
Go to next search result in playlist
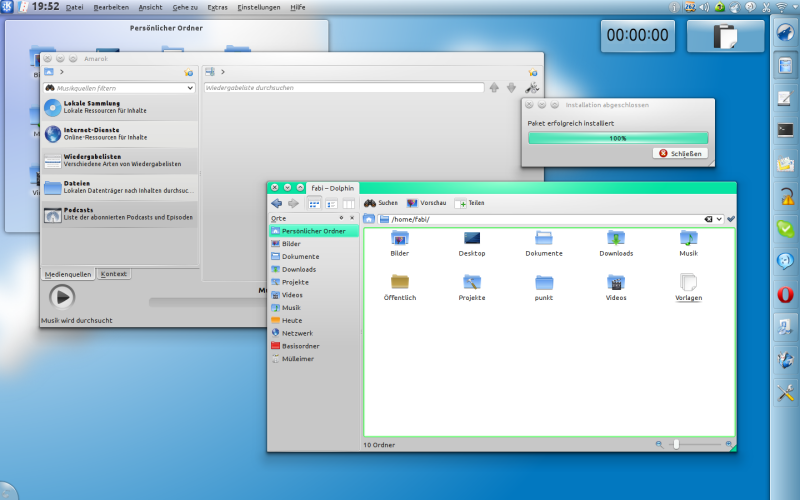[x=511, y=88]
